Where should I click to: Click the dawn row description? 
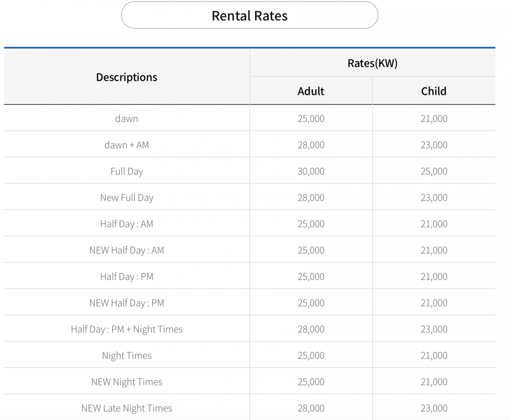127,118
